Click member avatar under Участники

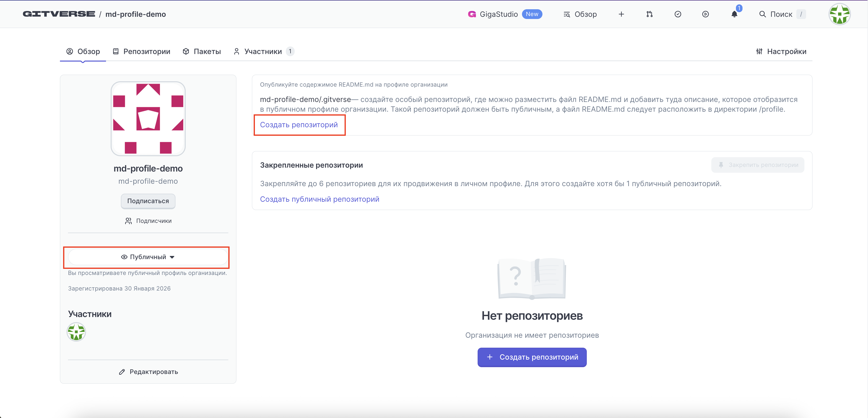point(76,332)
